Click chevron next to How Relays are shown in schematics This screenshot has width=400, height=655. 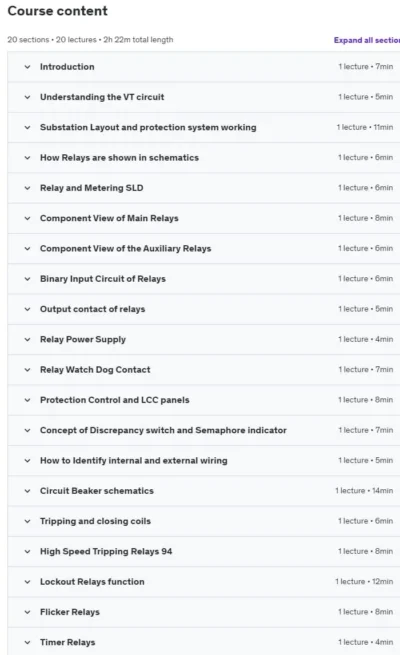pos(27,158)
